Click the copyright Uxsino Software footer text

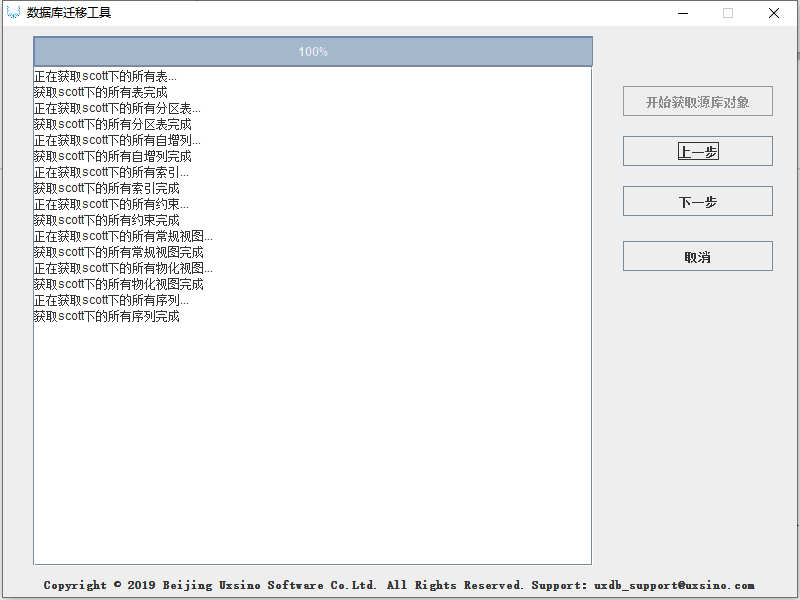[x=399, y=585]
